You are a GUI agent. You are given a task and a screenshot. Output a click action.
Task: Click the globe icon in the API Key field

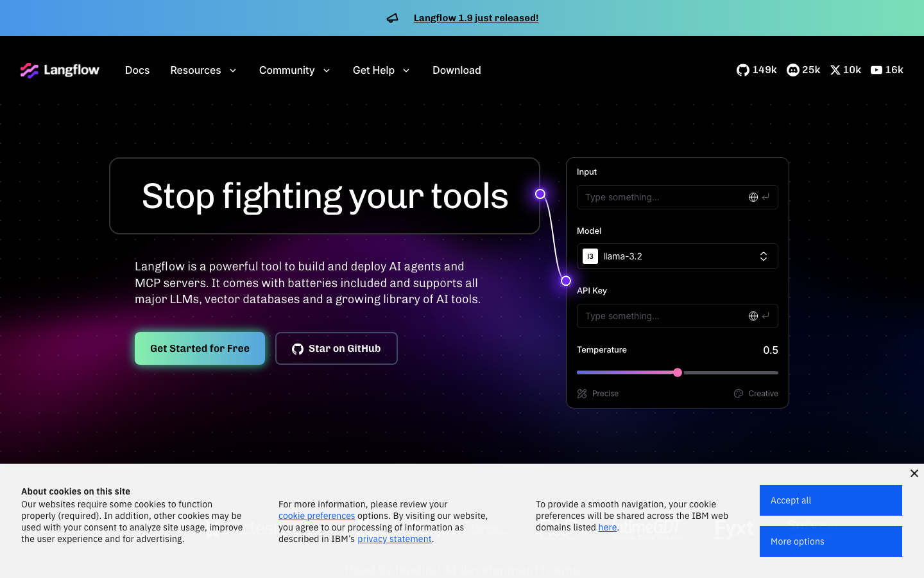tap(753, 316)
